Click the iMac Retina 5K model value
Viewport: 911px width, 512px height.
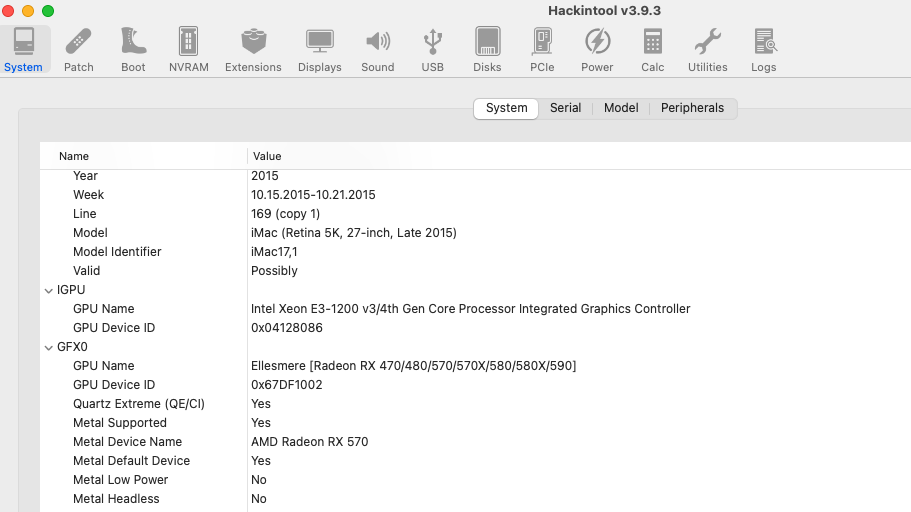354,233
